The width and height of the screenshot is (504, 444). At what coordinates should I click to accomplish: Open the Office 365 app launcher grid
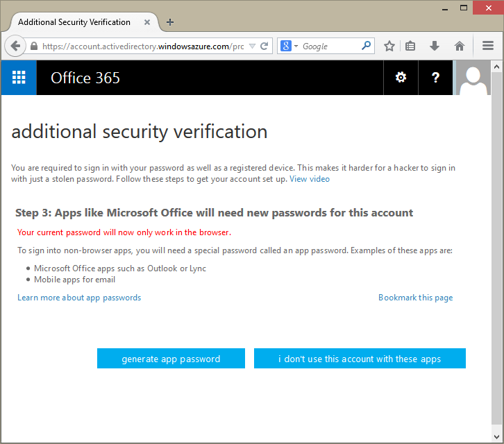[19, 77]
